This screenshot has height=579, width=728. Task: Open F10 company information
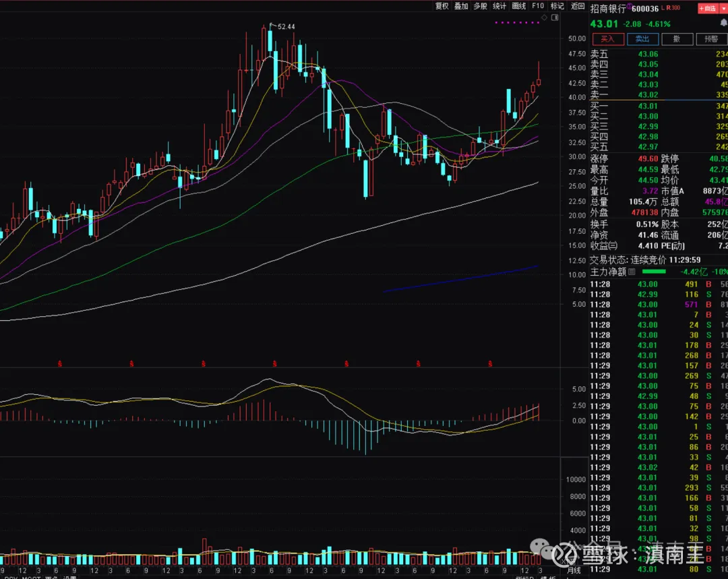coord(538,6)
